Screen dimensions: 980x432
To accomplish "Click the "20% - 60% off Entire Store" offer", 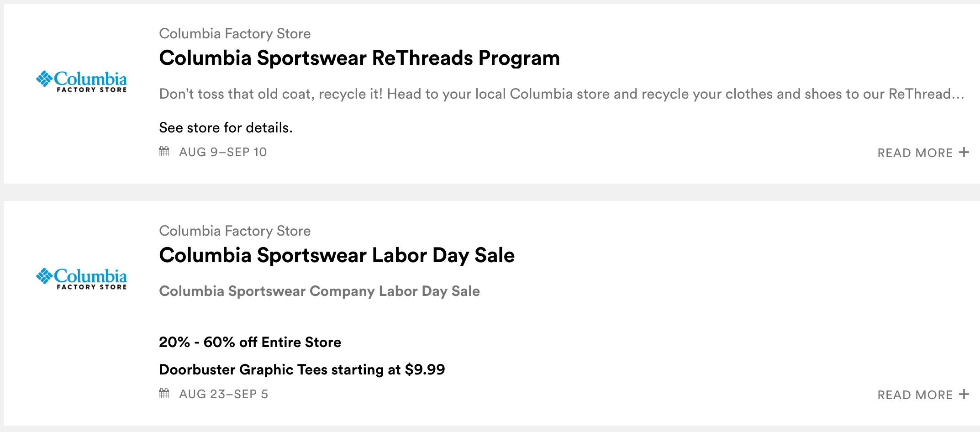I will (250, 342).
